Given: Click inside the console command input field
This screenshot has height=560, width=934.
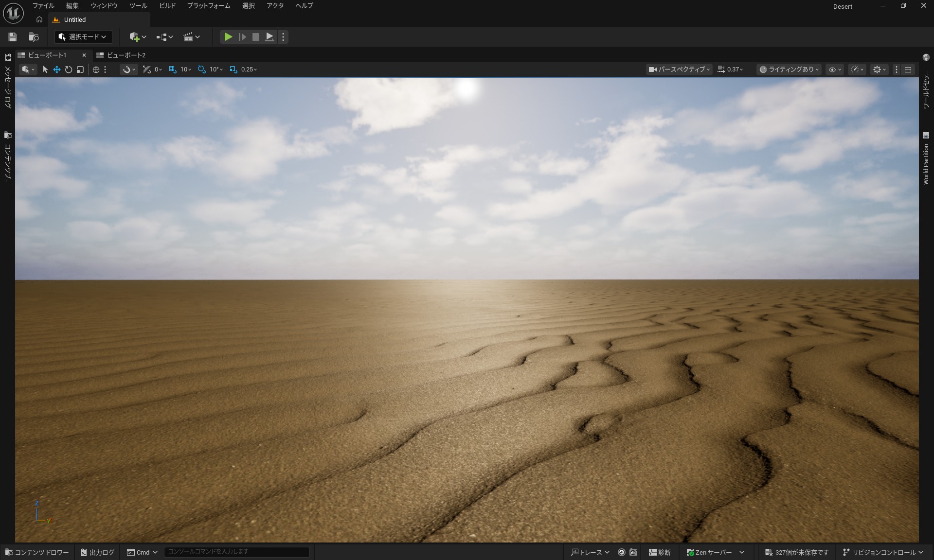Looking at the screenshot, I should (x=237, y=552).
